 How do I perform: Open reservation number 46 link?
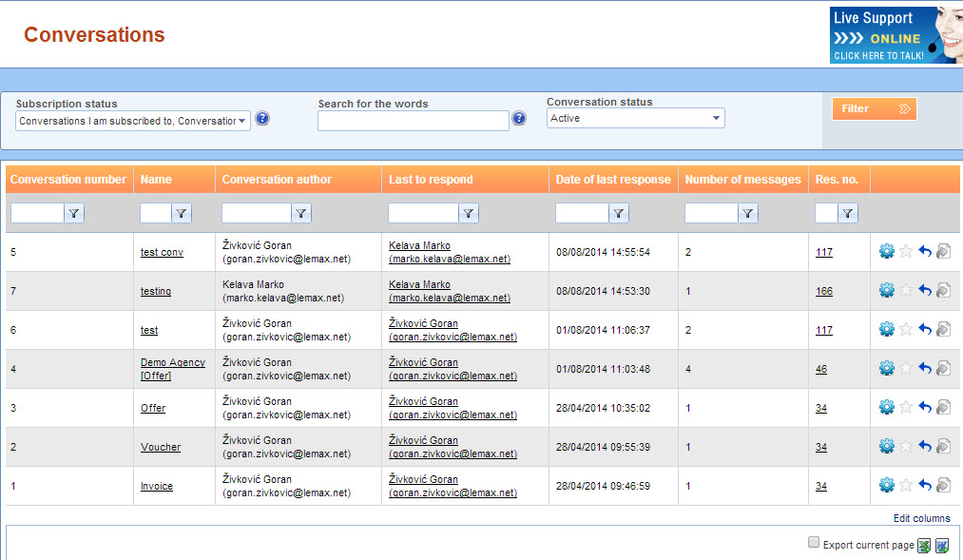point(821,369)
